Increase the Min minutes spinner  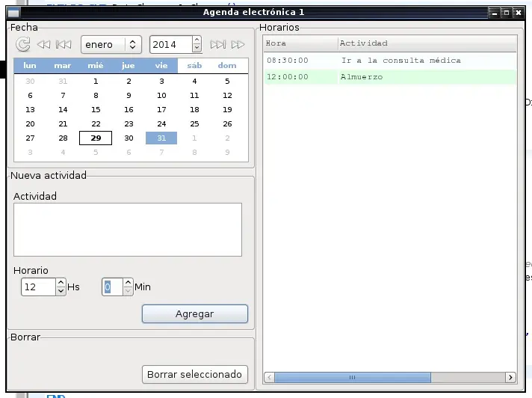[128, 283]
